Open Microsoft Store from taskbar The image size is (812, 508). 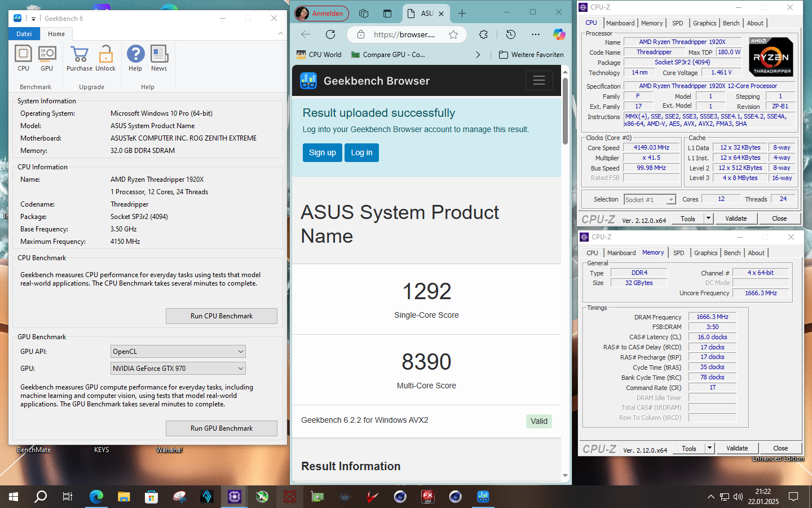(x=151, y=497)
